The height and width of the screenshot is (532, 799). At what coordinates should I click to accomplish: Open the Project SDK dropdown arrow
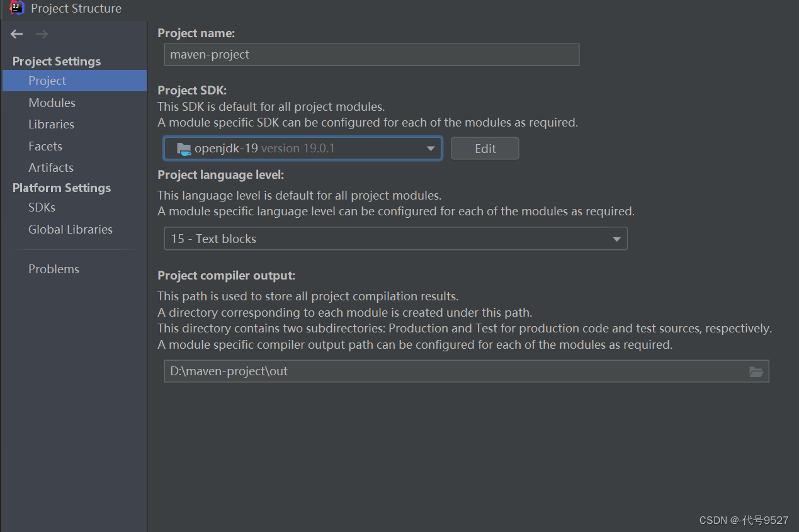click(x=431, y=149)
